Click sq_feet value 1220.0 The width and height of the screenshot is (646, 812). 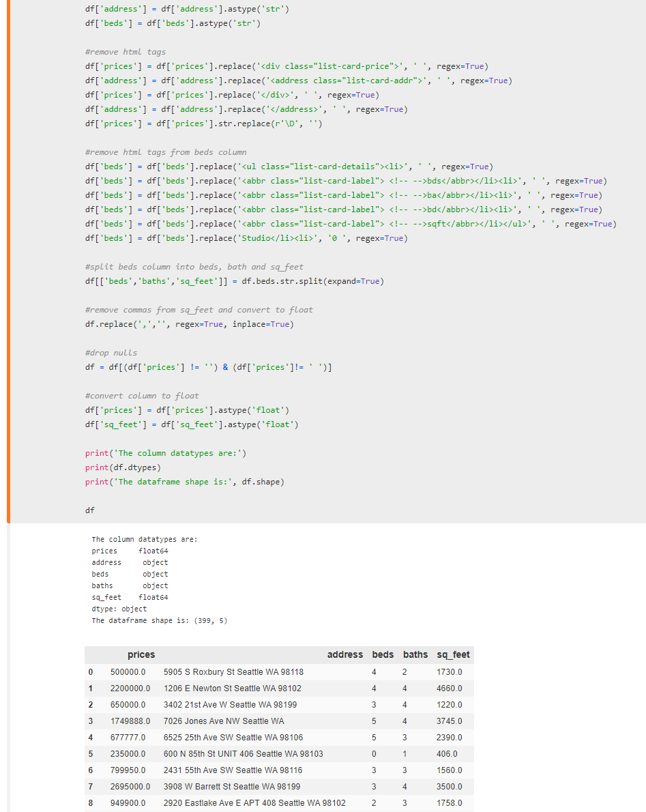tap(450, 705)
